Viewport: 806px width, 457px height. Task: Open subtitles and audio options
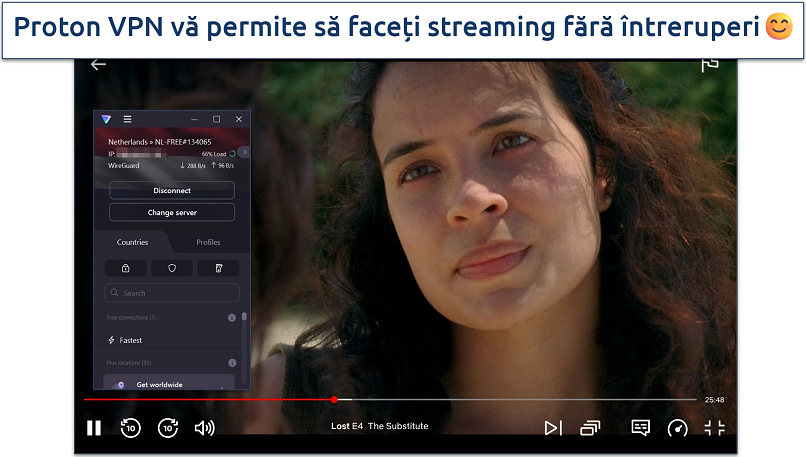pyautogui.click(x=641, y=428)
